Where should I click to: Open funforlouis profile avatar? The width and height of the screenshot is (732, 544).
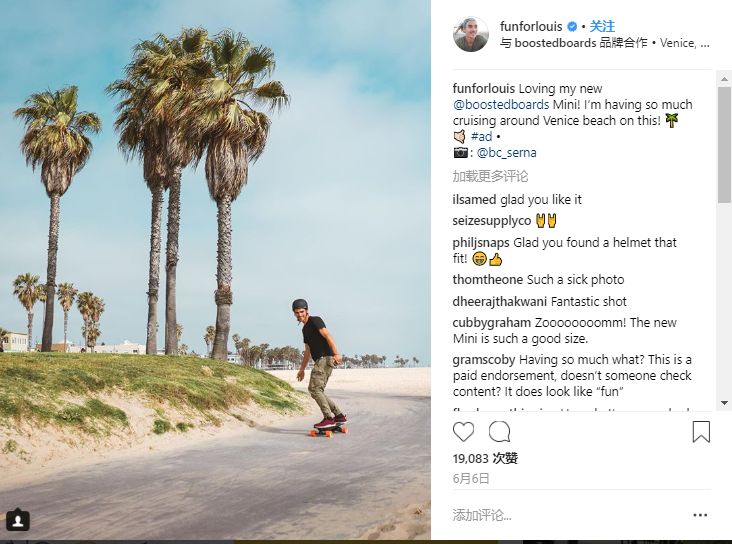click(471, 34)
